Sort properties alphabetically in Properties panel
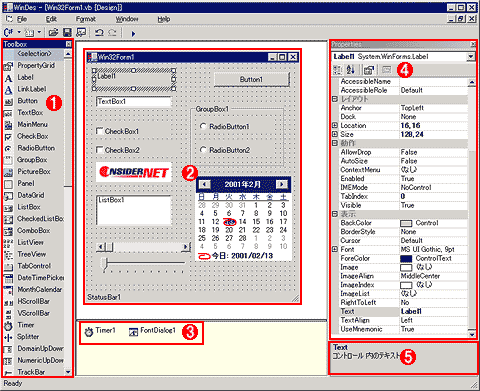Screen dimensions: 480x391 [x=351, y=70]
